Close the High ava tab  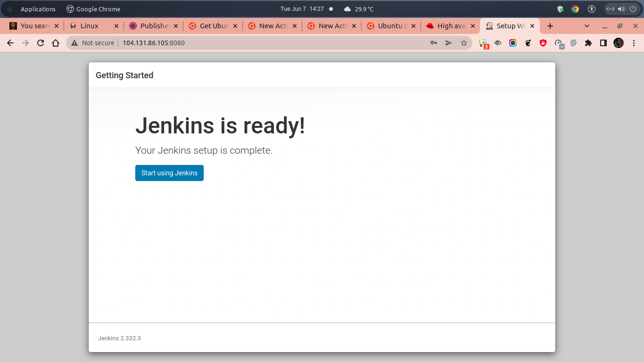[472, 26]
